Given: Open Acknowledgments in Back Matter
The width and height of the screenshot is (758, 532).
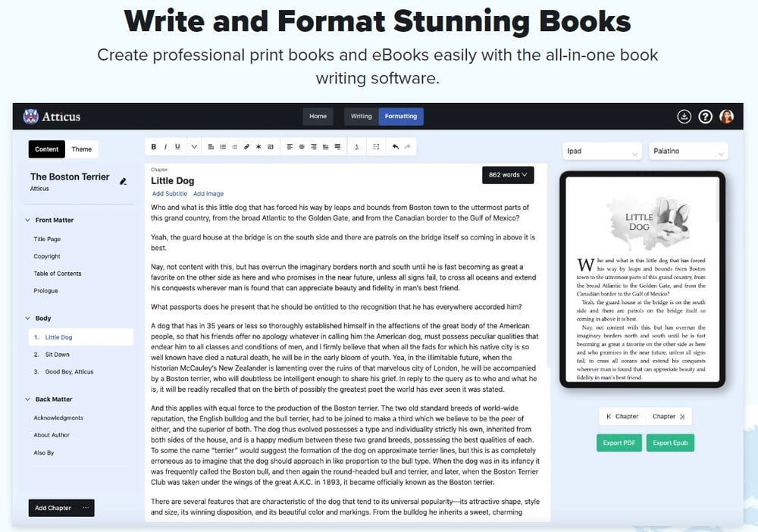Looking at the screenshot, I should point(58,418).
